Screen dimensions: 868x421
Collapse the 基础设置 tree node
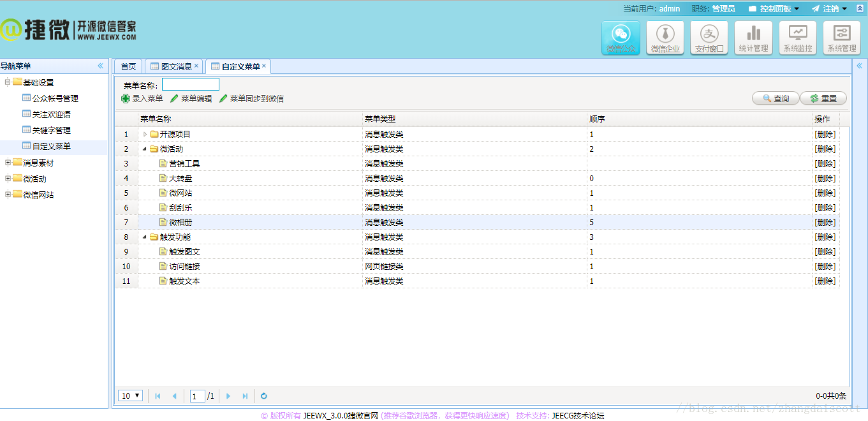point(8,82)
